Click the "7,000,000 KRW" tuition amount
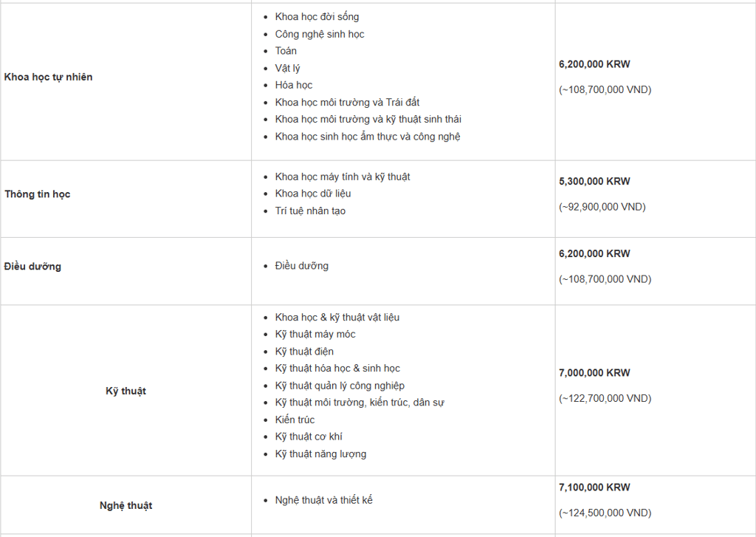 (595, 373)
